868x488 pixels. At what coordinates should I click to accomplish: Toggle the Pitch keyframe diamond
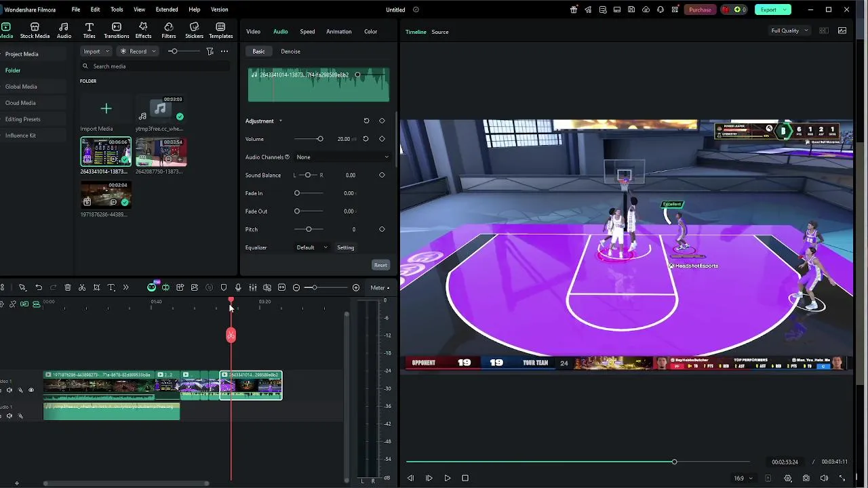pos(382,229)
